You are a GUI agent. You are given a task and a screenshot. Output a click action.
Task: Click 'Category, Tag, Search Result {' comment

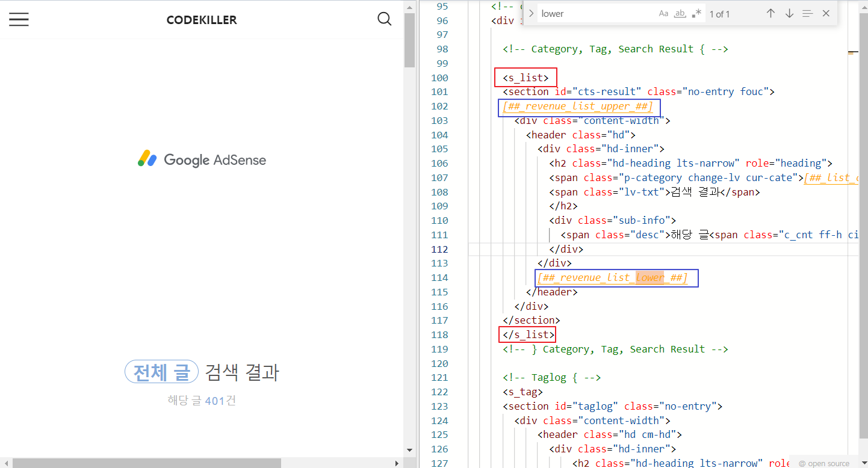tap(615, 49)
